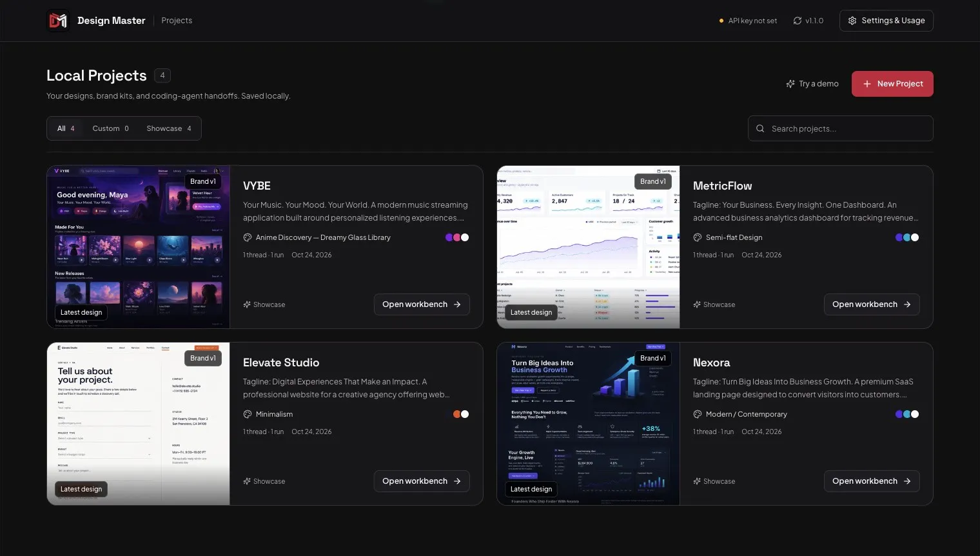Click the gear icon in Settings & Usage

[852, 21]
